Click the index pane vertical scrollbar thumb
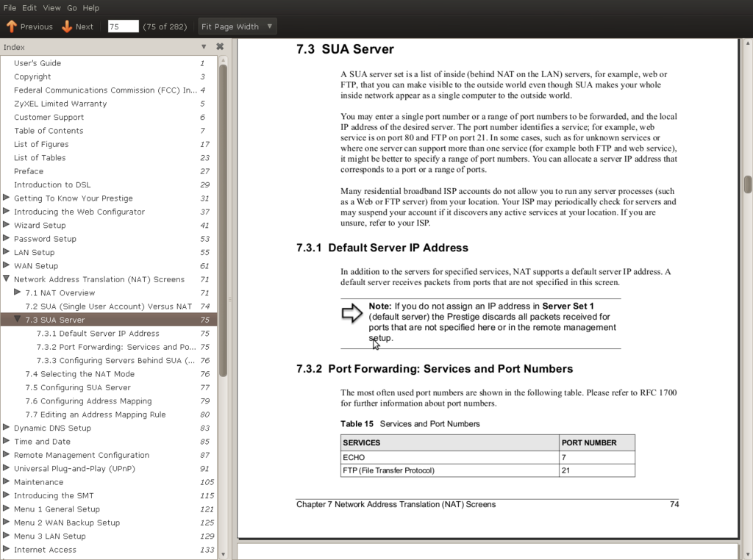Viewport: 753px width, 560px height. tap(223, 220)
